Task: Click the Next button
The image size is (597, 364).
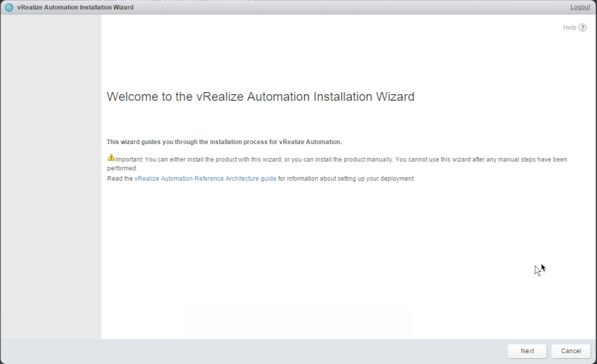Action: (x=527, y=351)
